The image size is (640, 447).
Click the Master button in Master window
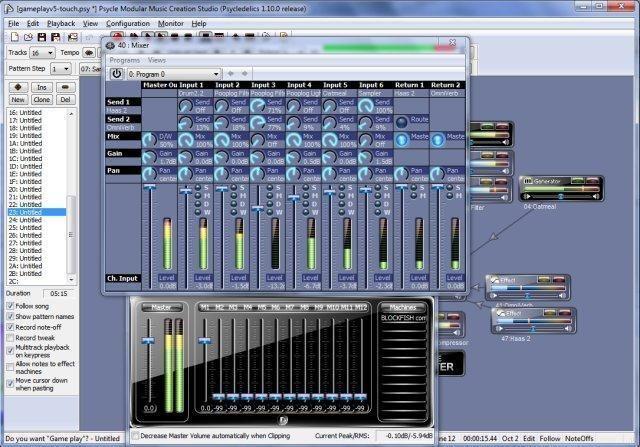click(x=162, y=307)
